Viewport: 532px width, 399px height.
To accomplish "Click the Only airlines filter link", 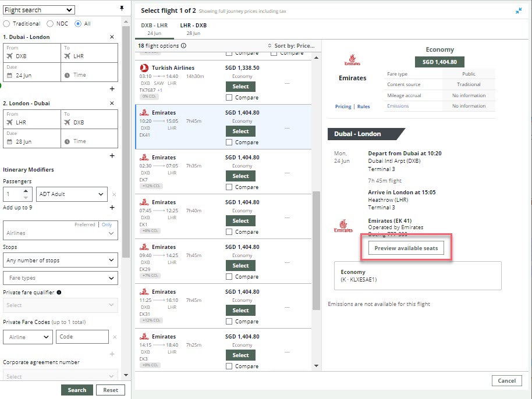I will coord(107,225).
